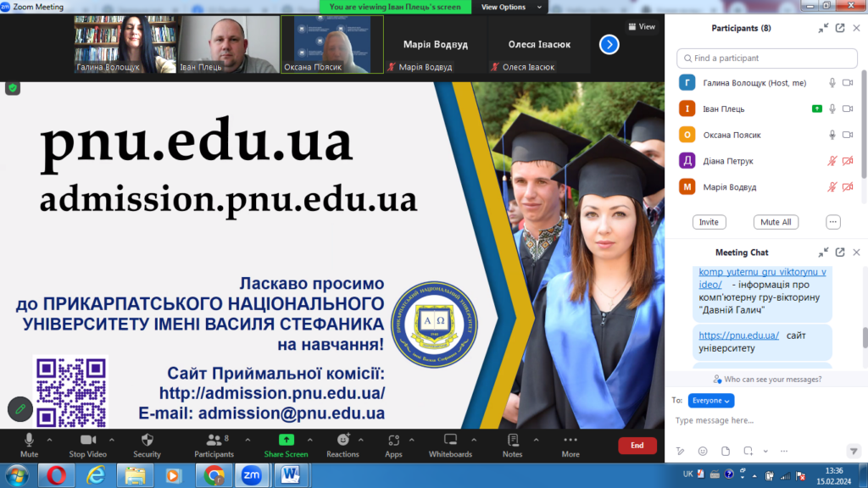Open the Everyone recipient dropdown
This screenshot has width=868, height=488.
(x=710, y=400)
